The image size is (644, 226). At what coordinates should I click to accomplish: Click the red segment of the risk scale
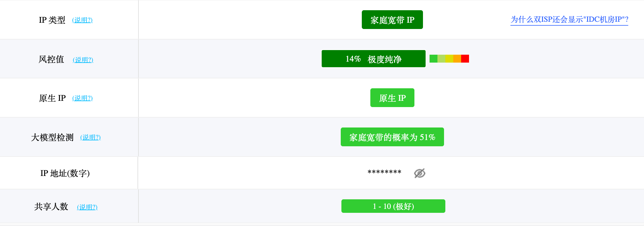pos(465,59)
